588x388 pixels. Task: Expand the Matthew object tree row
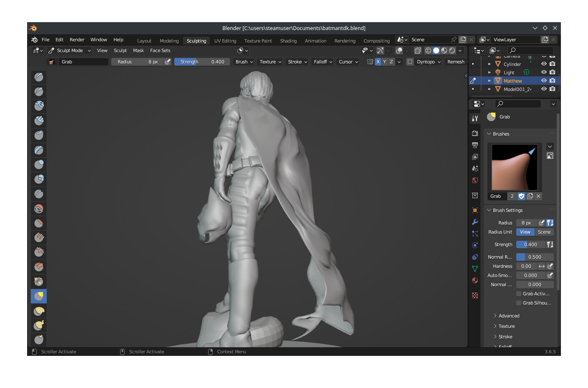(490, 81)
